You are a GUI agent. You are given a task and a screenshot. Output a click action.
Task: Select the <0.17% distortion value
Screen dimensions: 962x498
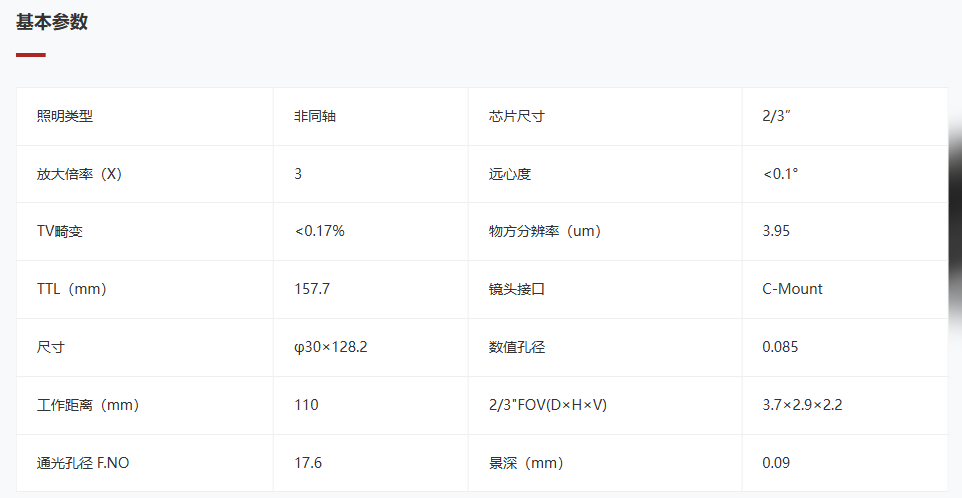point(320,231)
